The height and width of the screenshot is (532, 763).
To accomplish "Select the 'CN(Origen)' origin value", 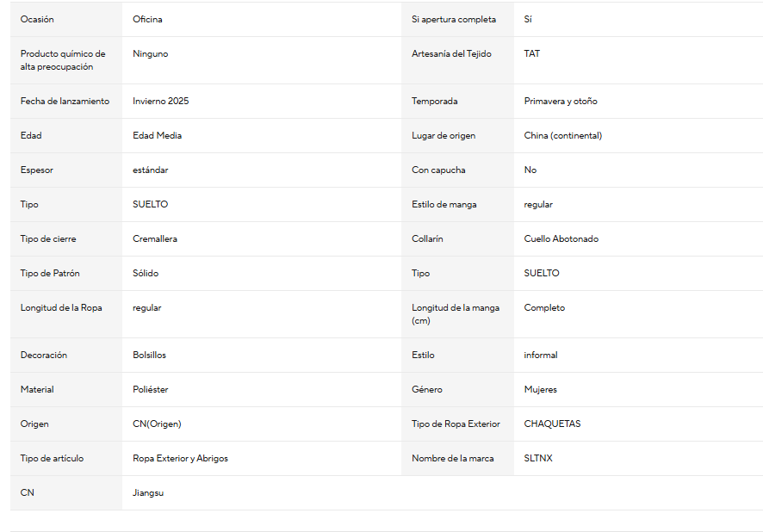I will [157, 424].
